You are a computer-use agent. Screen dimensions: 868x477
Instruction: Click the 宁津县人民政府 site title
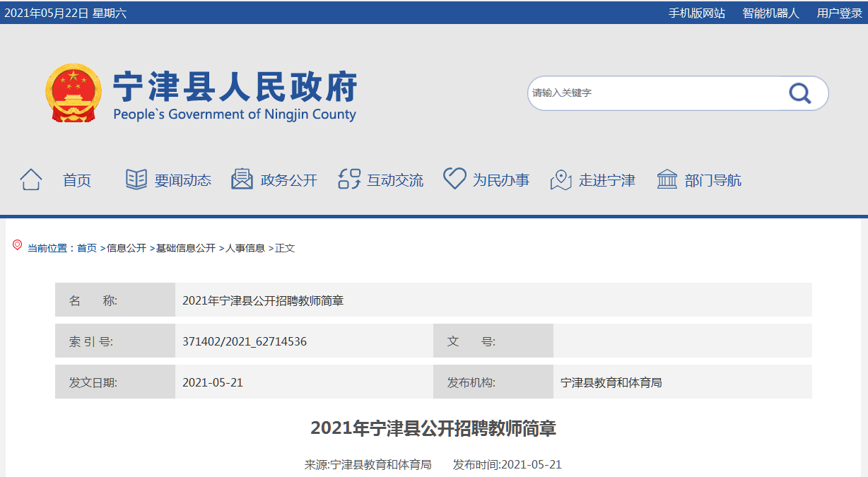(235, 87)
